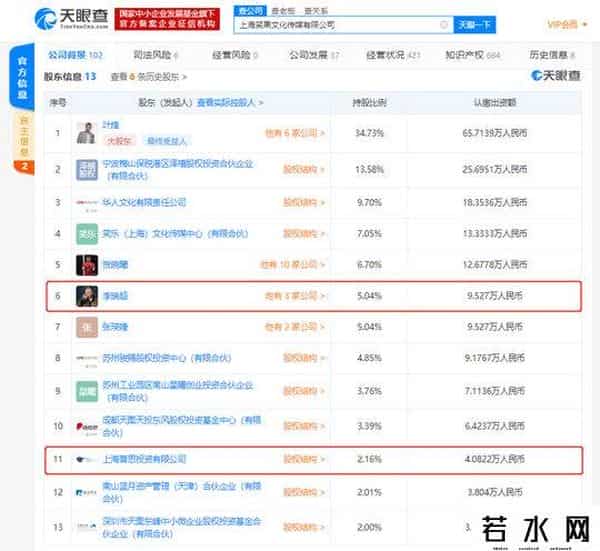Screen dimensions: 600x551
Task: Select the 4.0822万人民币 amount cell
Action: point(494,459)
